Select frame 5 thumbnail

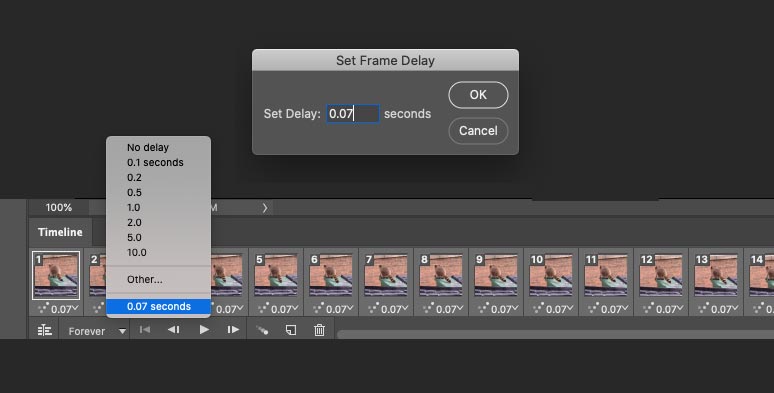coord(276,275)
